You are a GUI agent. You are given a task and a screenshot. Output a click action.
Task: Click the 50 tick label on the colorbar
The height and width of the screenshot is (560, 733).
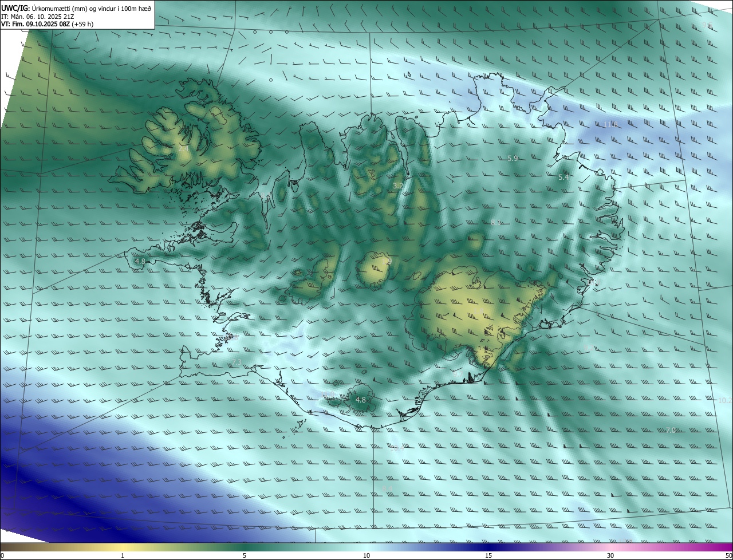coord(728,556)
